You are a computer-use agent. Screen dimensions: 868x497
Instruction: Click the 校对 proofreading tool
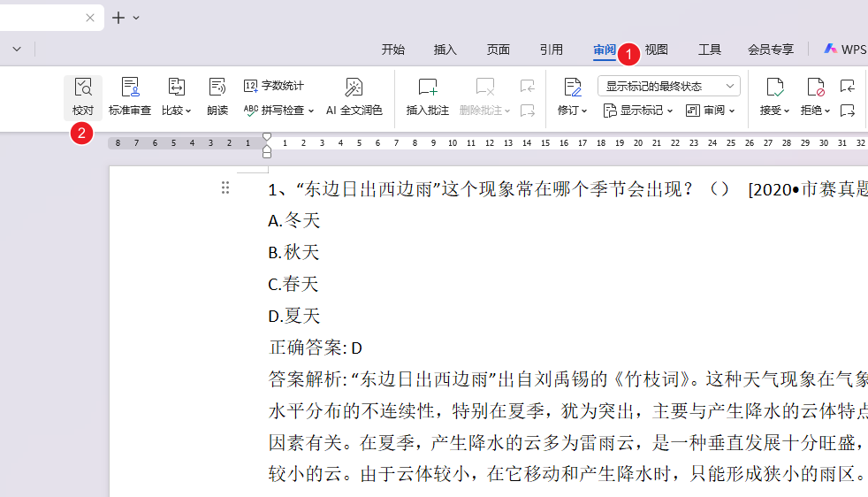point(83,97)
